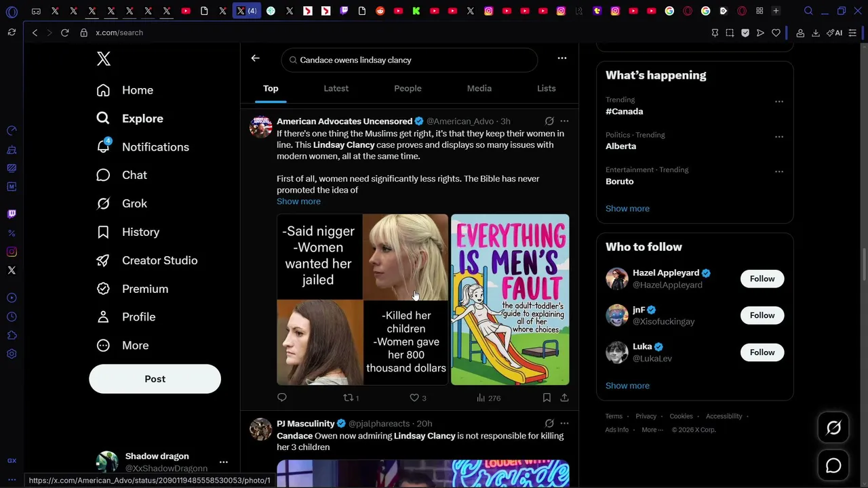Open Twitch in the Opera sidebar

click(x=12, y=214)
